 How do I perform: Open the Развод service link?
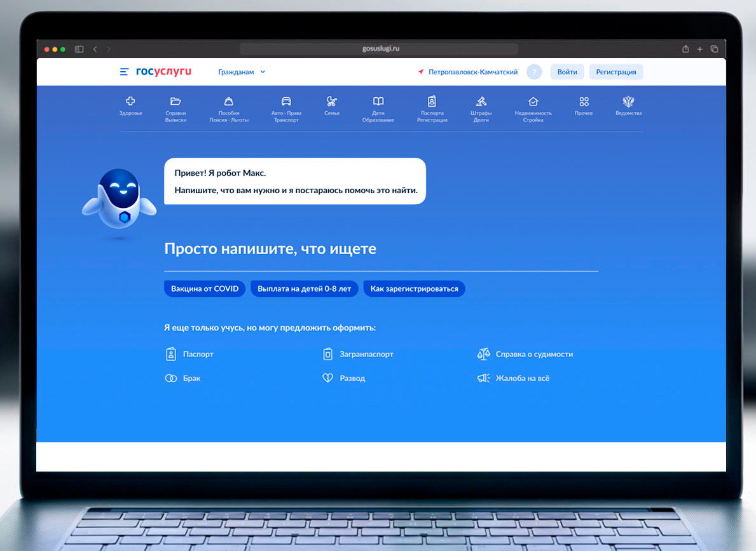[352, 378]
